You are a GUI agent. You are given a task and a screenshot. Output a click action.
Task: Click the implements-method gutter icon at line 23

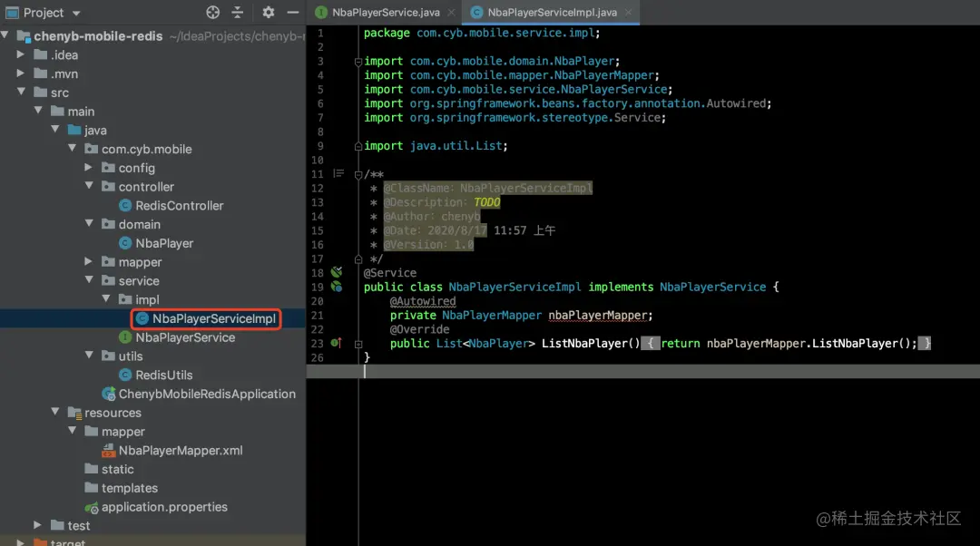coord(337,342)
